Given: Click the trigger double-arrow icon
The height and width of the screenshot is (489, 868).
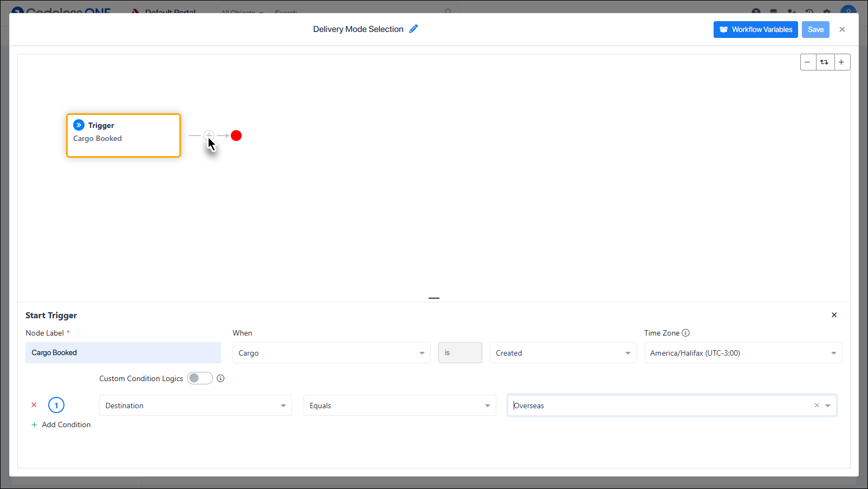Looking at the screenshot, I should (x=79, y=125).
